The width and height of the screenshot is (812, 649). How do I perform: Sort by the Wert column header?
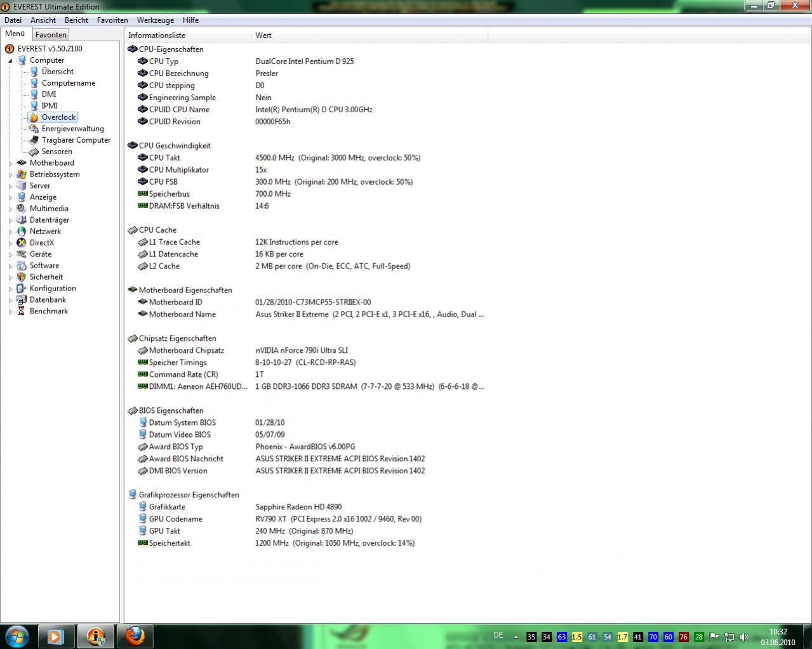[x=370, y=36]
